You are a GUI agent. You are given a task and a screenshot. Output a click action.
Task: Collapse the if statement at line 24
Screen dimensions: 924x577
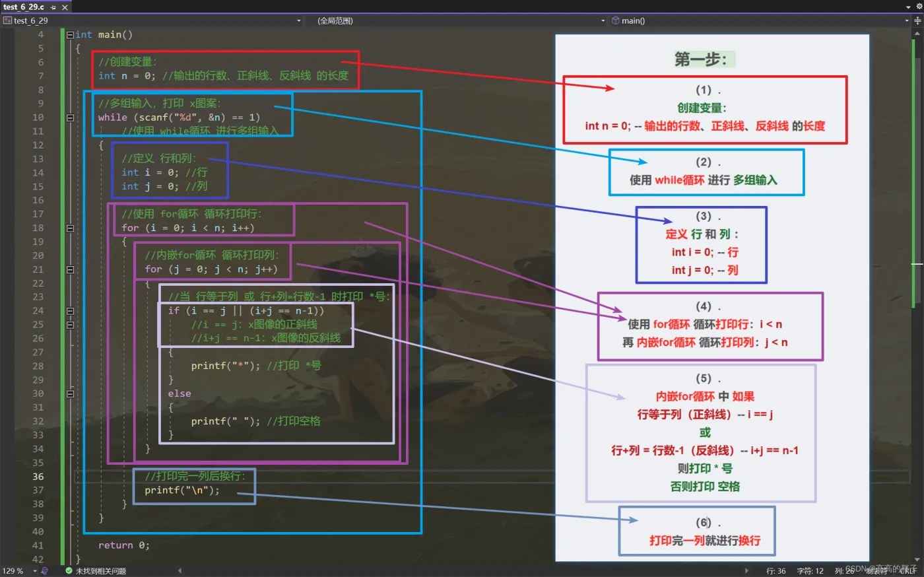coord(70,311)
